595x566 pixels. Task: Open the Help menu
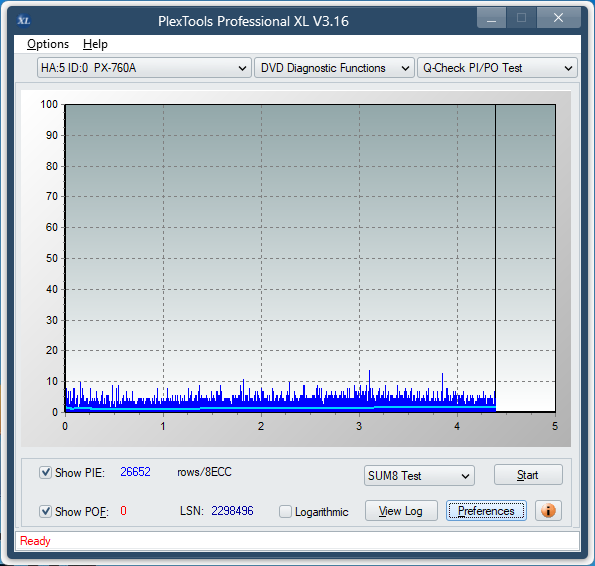pos(95,44)
